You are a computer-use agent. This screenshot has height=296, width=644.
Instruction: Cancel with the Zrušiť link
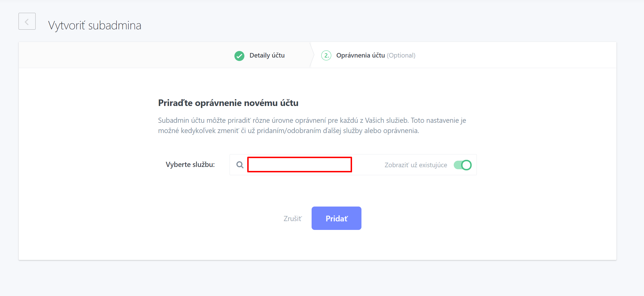point(293,219)
